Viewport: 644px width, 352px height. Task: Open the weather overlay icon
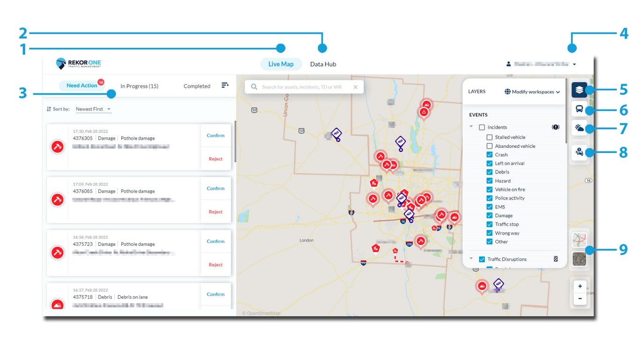pyautogui.click(x=579, y=127)
